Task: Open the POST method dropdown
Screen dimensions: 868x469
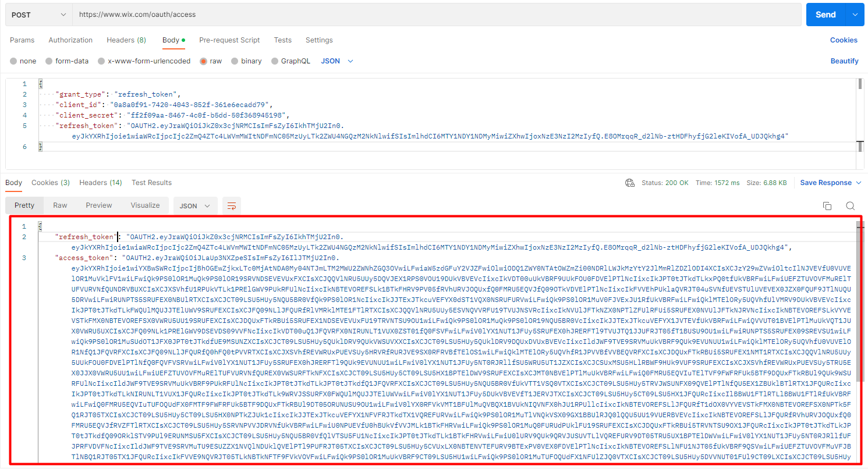Action: pyautogui.click(x=38, y=13)
